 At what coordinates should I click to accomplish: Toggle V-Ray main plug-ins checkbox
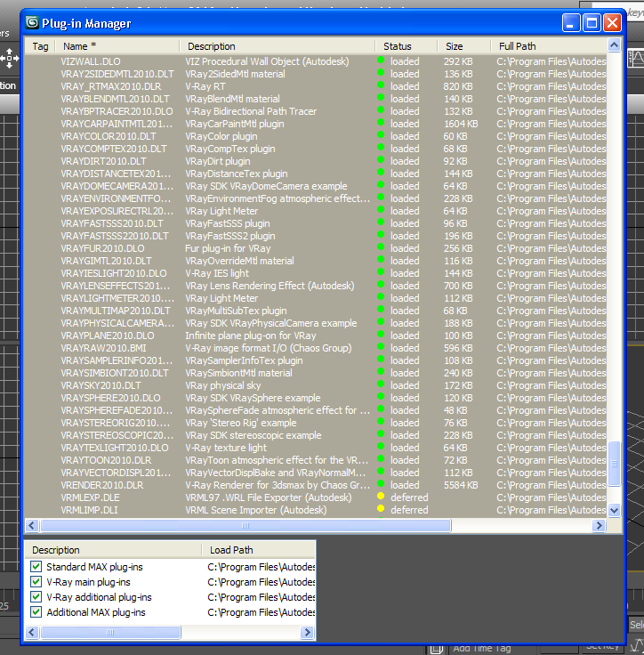tap(36, 581)
